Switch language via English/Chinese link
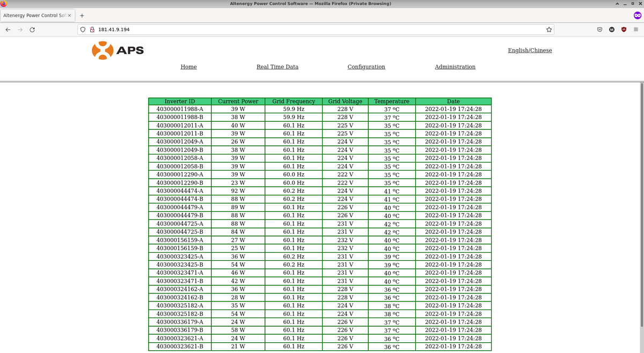The width and height of the screenshot is (644, 353). tap(530, 50)
